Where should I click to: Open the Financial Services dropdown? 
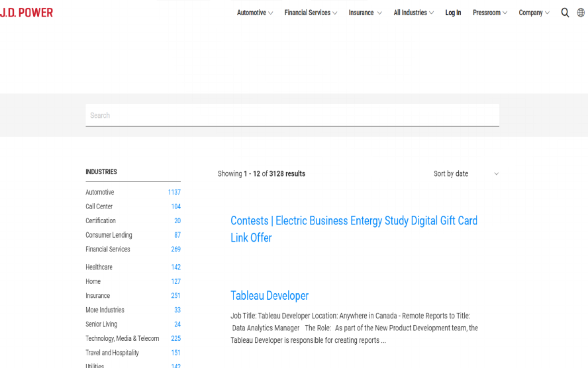(x=311, y=13)
